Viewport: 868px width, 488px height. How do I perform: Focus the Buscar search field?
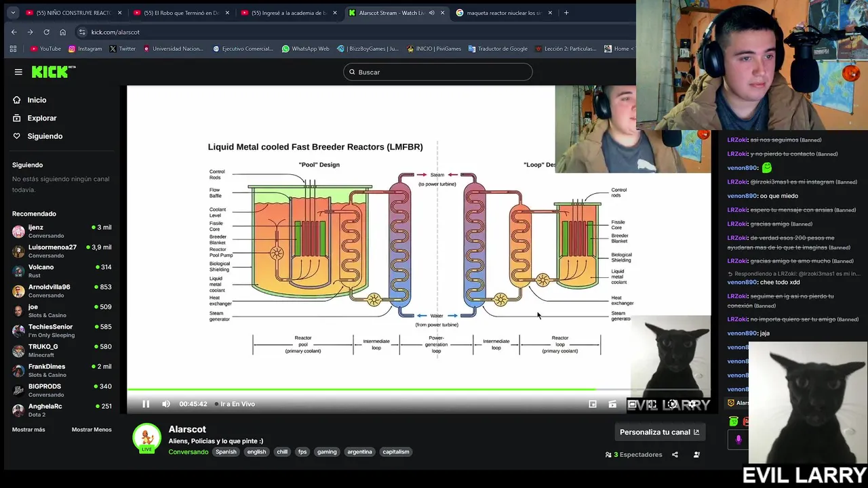point(437,72)
